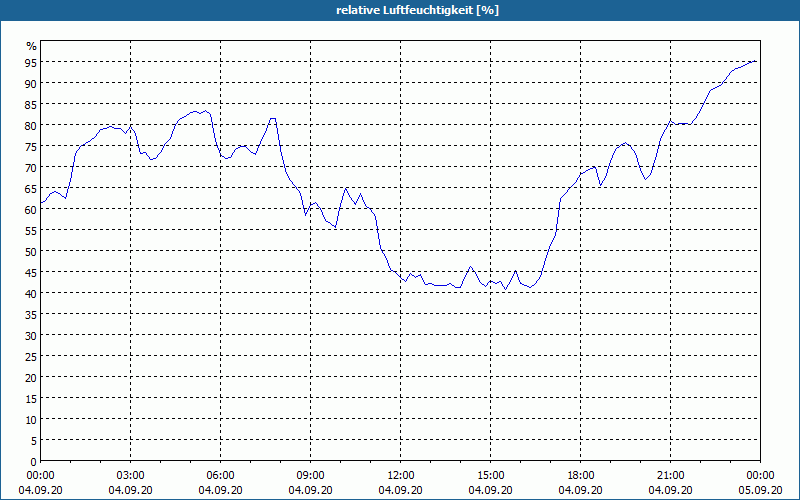Select the y-axis value 55
The height and width of the screenshot is (500, 800).
31,230
